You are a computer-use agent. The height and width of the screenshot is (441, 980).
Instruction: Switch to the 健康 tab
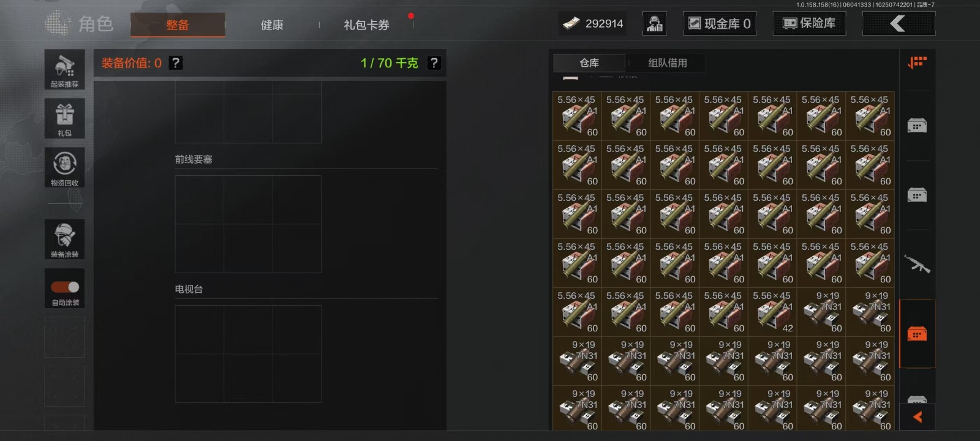pos(272,25)
